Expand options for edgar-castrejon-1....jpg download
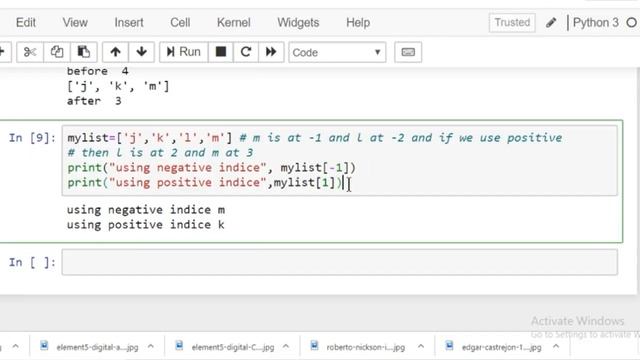This screenshot has width=640, height=360. click(556, 347)
